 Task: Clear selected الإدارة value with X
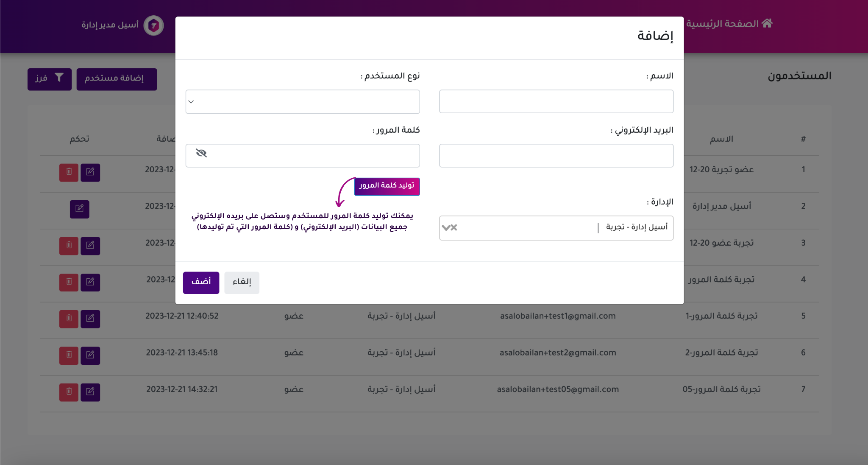click(454, 227)
